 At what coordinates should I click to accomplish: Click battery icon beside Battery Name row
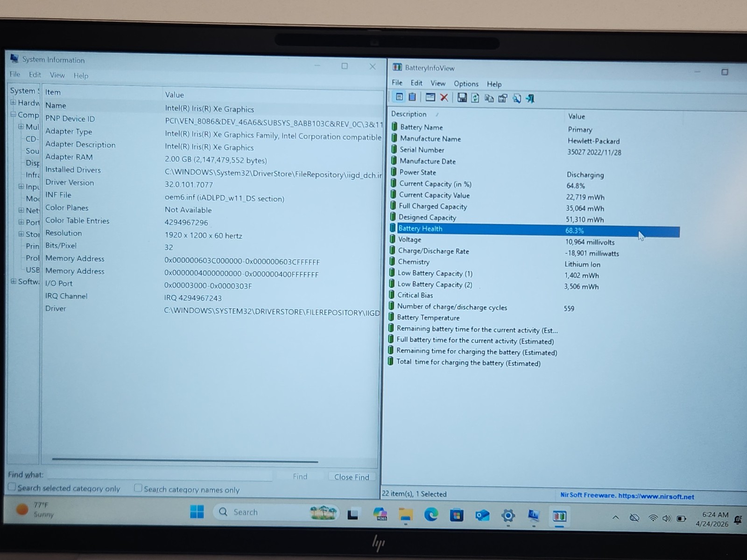tap(395, 126)
